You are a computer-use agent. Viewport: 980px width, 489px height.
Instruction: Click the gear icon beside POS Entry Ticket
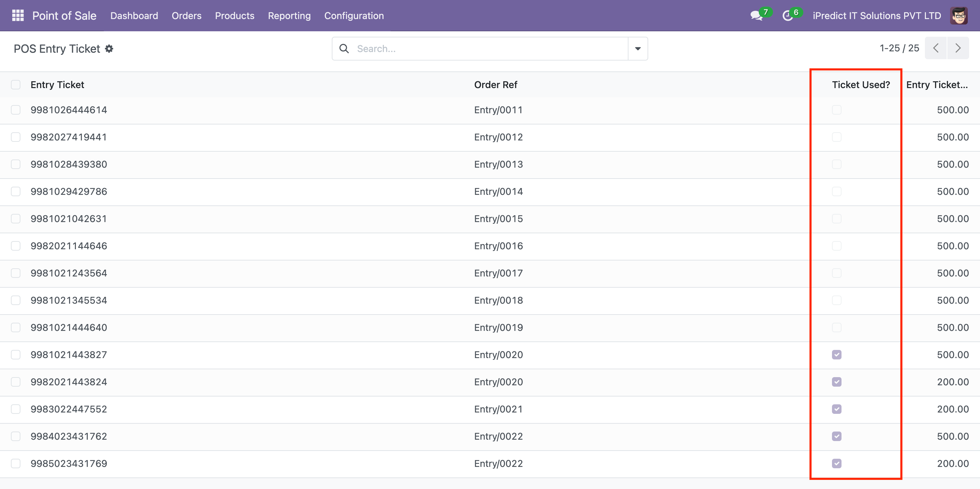point(109,49)
